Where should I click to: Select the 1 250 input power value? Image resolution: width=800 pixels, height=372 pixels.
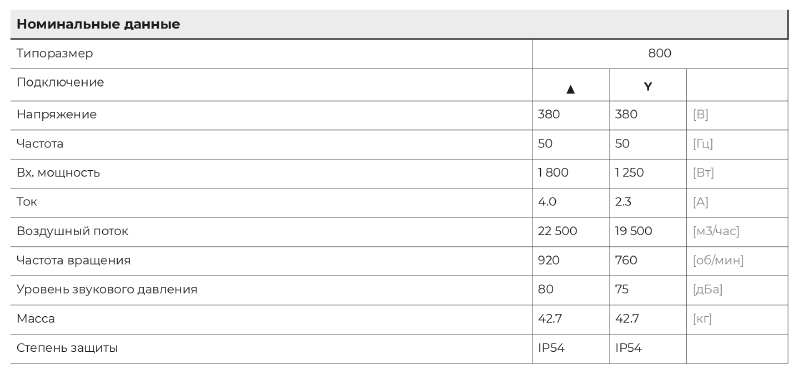click(x=630, y=172)
